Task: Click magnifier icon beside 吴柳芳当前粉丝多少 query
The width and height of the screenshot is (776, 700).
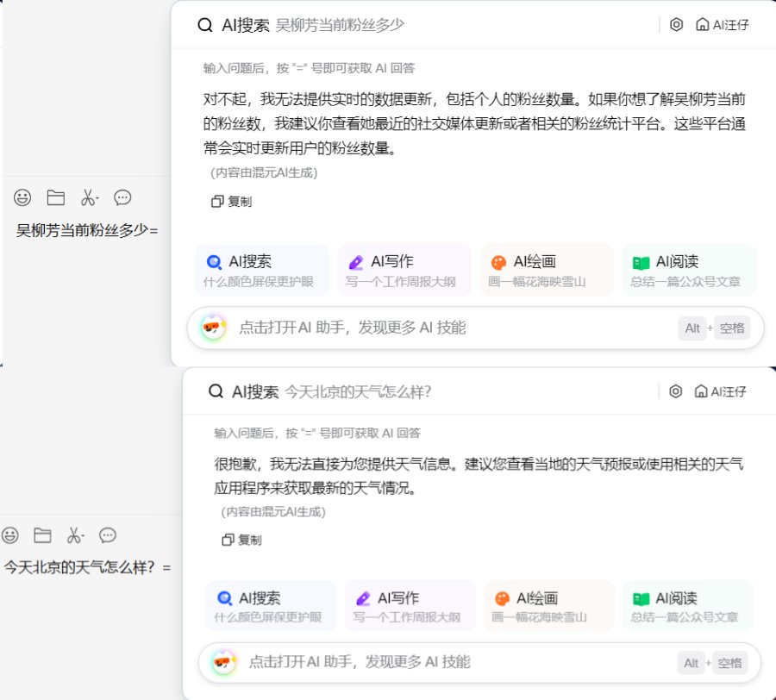Action: point(204,25)
